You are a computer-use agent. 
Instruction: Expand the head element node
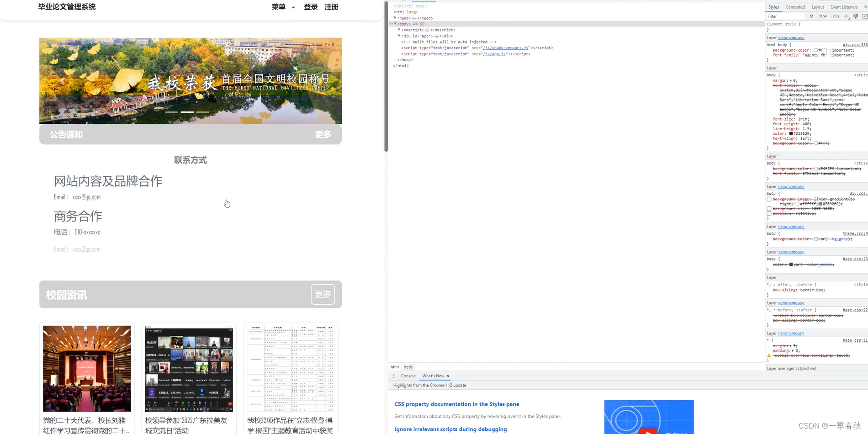(395, 18)
